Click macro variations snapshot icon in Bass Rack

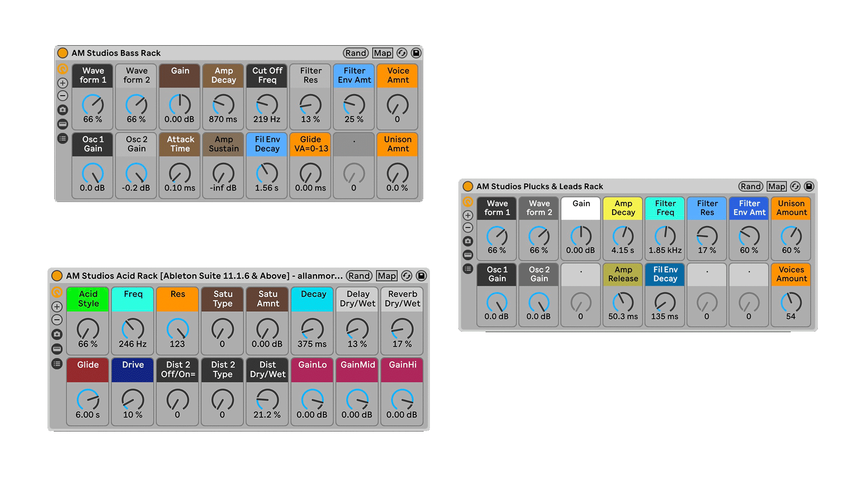pos(63,110)
